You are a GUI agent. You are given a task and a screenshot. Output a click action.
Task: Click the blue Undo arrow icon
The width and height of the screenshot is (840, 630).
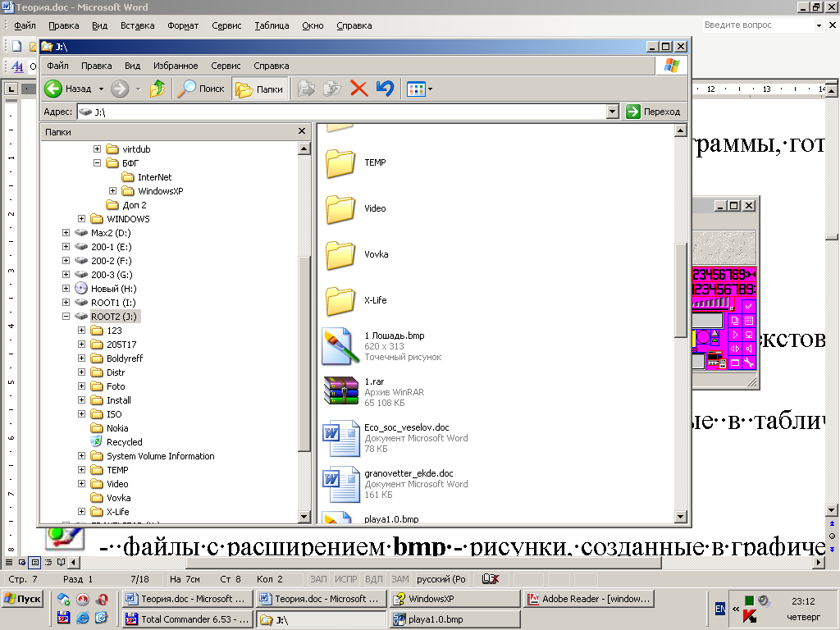385,89
